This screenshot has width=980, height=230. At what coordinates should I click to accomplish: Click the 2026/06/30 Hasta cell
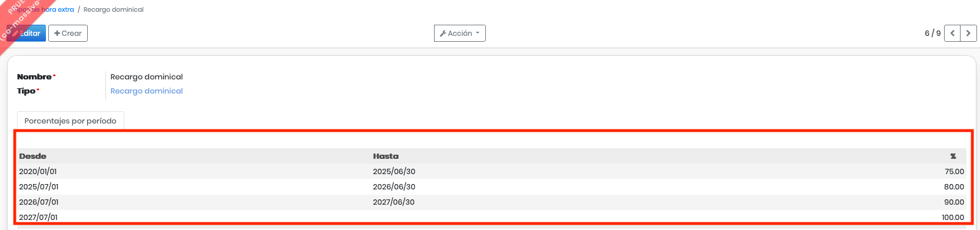[394, 186]
